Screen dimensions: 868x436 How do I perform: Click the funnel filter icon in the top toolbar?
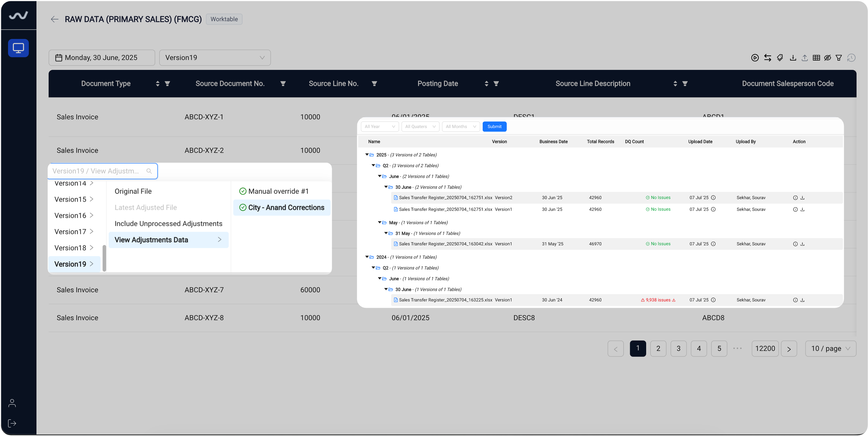[839, 57]
